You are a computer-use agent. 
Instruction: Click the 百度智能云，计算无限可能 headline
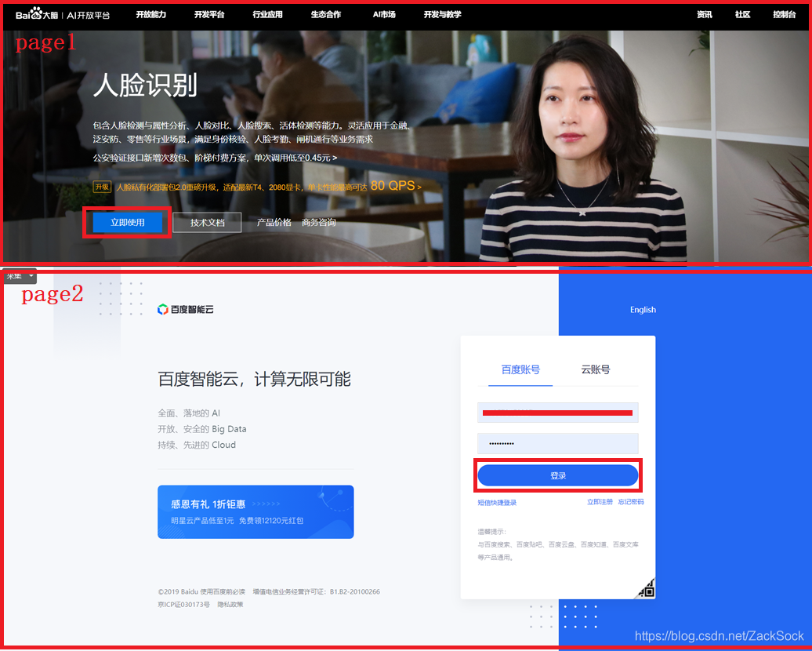point(254,379)
